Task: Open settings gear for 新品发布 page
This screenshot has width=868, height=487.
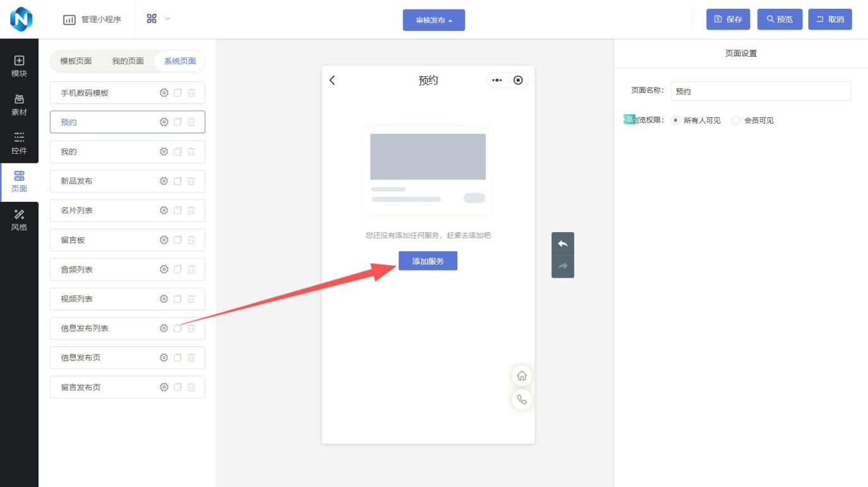Action: pos(164,181)
